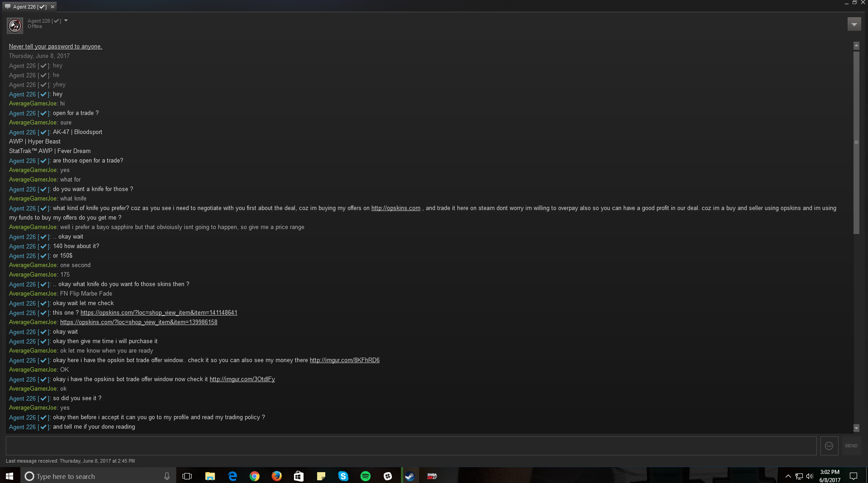
Task: Click the 'well i prefer a bayo sapphire' message
Action: coord(182,227)
